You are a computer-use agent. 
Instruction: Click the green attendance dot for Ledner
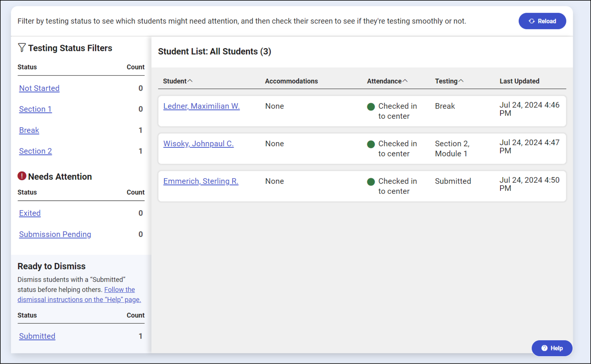click(x=371, y=107)
